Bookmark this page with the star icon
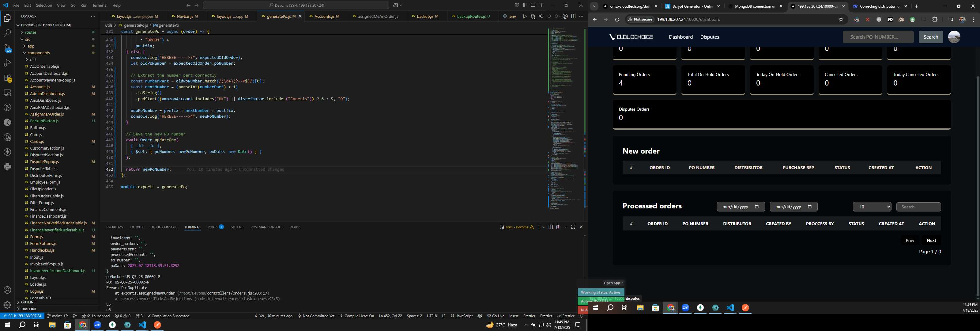980x331 pixels. 841,19
